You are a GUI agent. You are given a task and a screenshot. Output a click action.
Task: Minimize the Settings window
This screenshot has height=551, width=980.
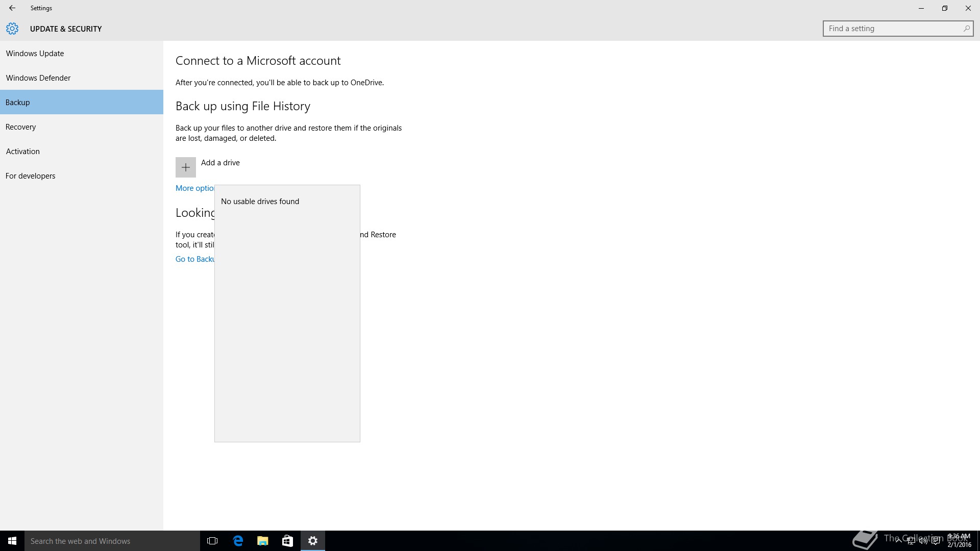[x=921, y=8]
